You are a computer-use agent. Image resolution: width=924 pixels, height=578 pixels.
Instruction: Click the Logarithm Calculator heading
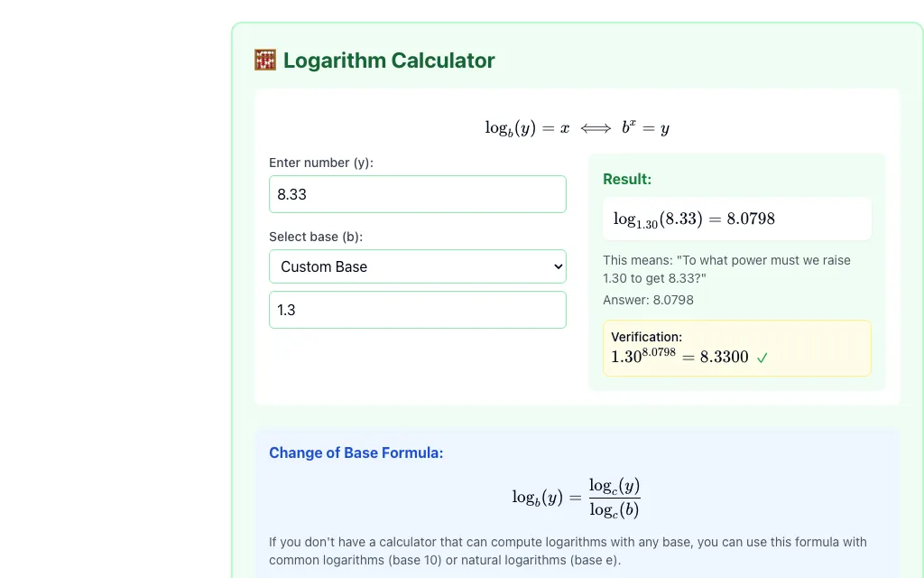pyautogui.click(x=389, y=61)
